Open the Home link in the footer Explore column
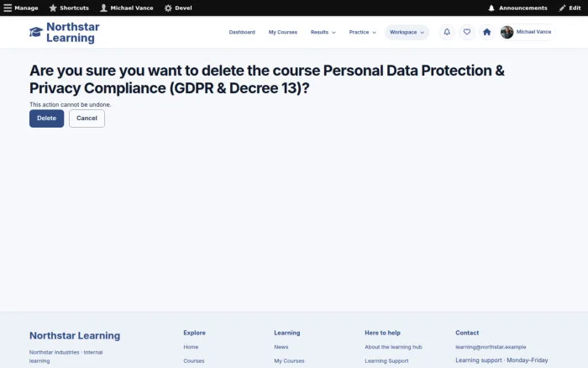588x368 pixels. coord(191,347)
